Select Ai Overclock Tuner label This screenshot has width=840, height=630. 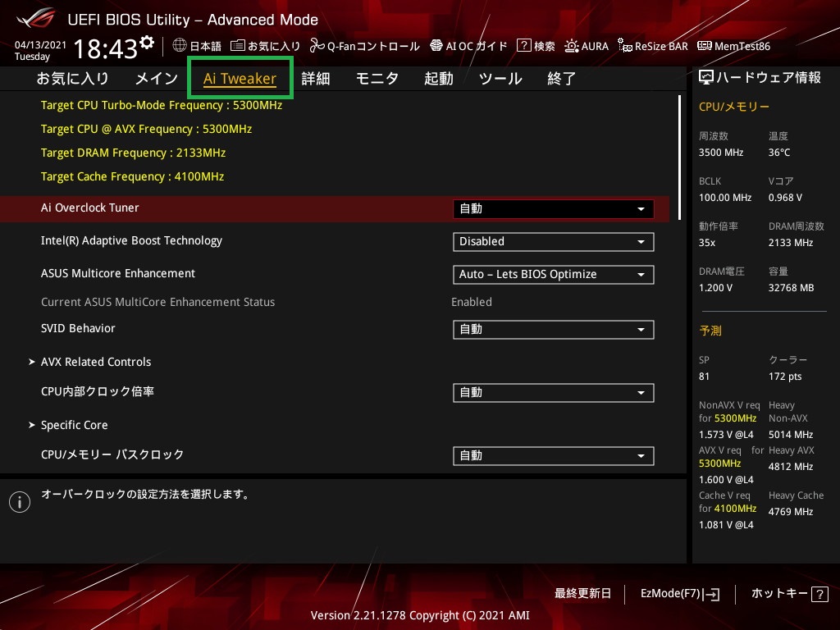[90, 208]
